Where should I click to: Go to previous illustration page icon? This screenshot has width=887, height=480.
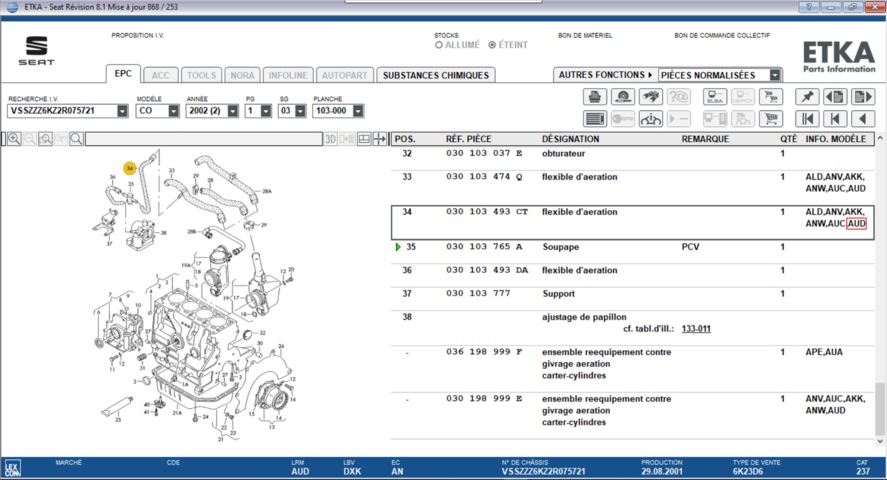pyautogui.click(x=835, y=97)
